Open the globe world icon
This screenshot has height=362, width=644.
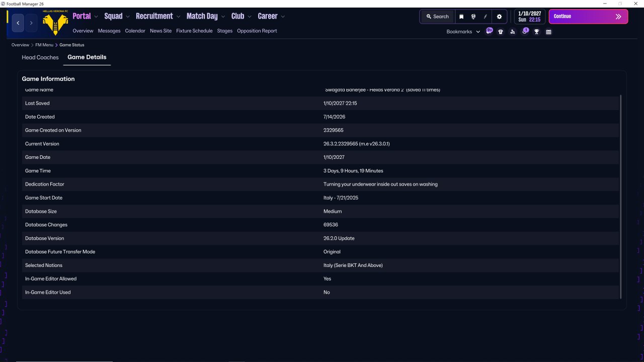coord(473,17)
